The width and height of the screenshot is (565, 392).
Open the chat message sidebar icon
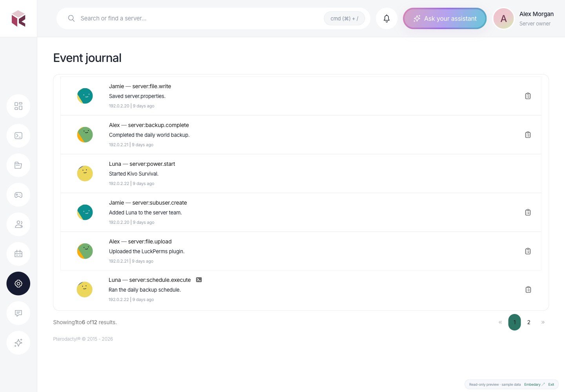coord(18,313)
